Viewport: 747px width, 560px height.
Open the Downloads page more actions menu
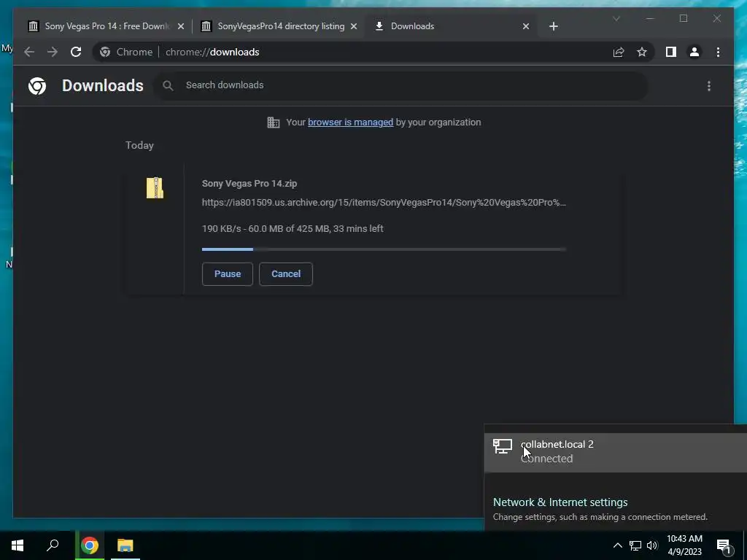point(709,86)
